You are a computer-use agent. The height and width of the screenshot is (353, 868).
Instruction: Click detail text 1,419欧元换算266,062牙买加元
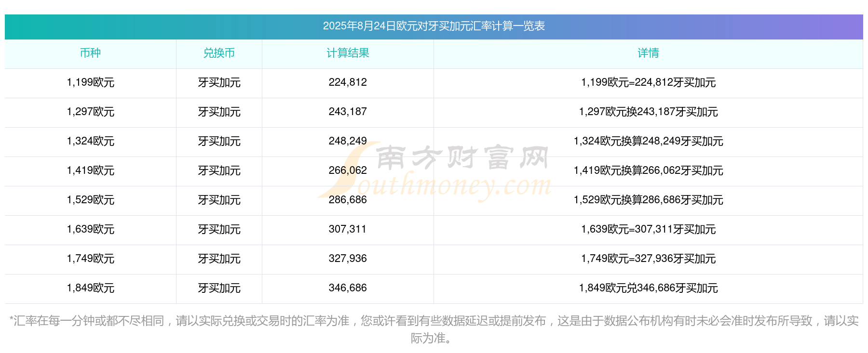click(648, 170)
